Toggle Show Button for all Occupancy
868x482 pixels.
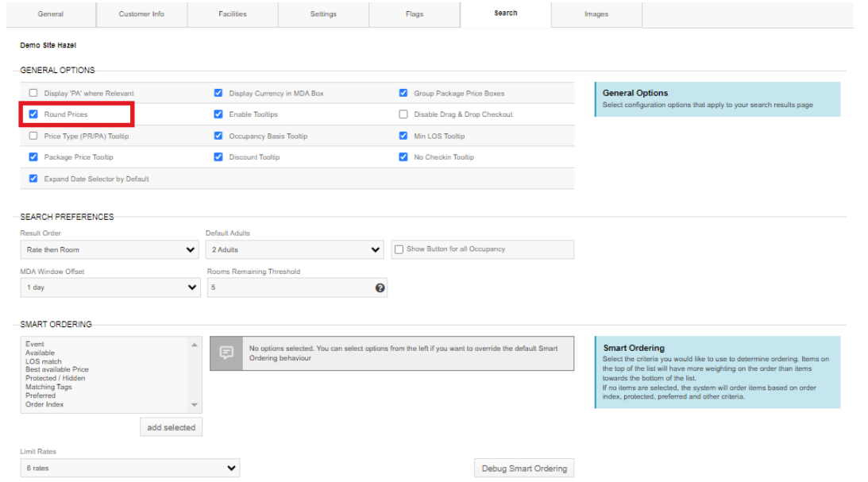pyautogui.click(x=399, y=249)
